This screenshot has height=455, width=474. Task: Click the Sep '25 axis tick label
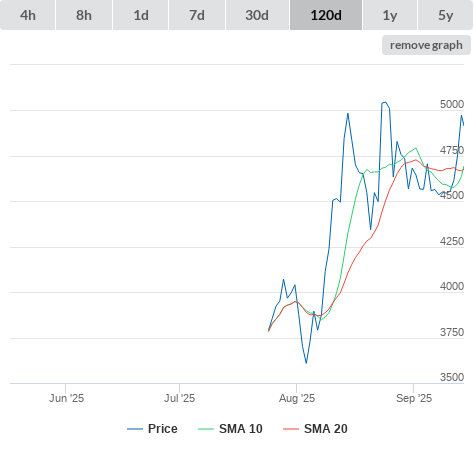tap(414, 398)
